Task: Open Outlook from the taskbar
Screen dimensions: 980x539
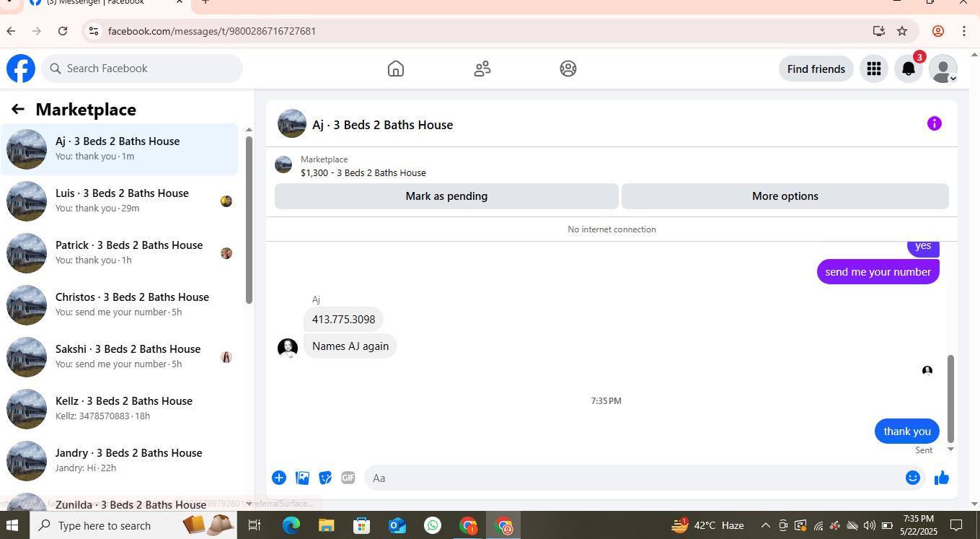Action: (397, 525)
